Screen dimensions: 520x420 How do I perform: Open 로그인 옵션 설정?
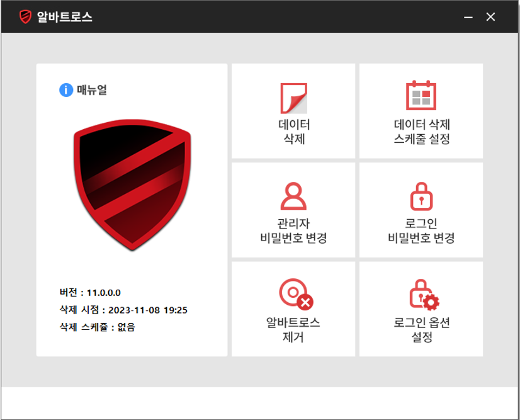[421, 330]
